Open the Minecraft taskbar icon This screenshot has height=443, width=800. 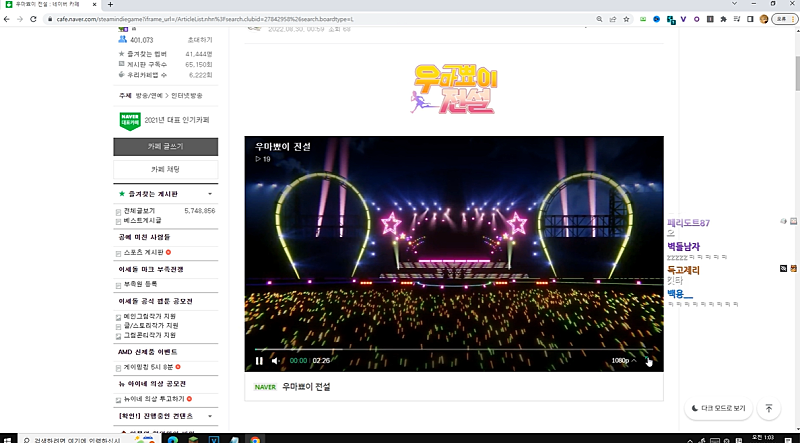tap(193, 439)
